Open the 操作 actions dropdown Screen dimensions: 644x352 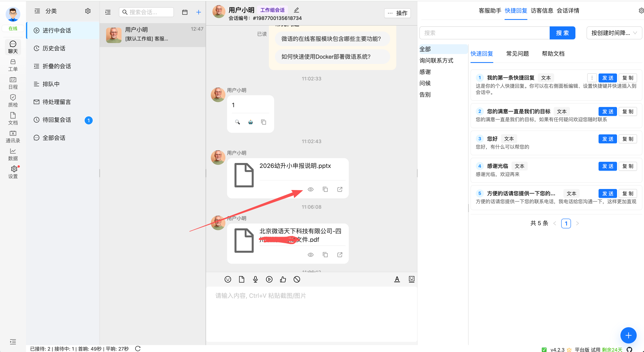397,13
